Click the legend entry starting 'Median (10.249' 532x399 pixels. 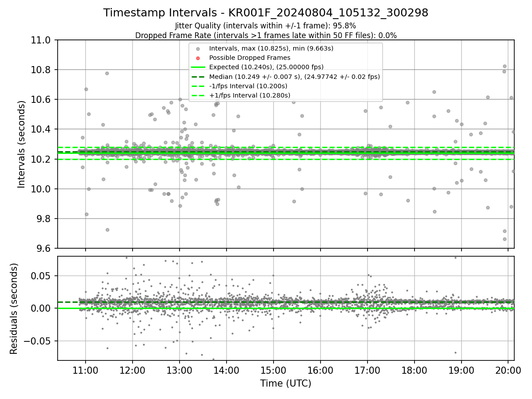coord(294,76)
